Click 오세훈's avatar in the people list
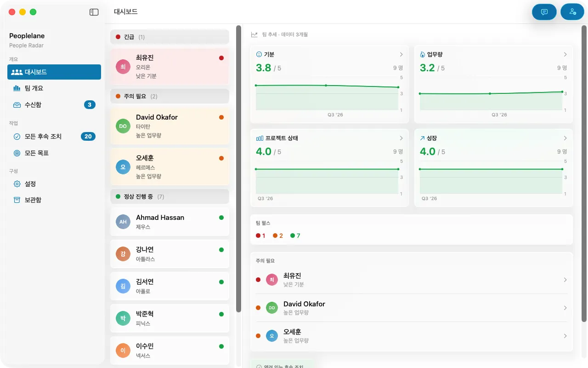The image size is (588, 368). [123, 167]
